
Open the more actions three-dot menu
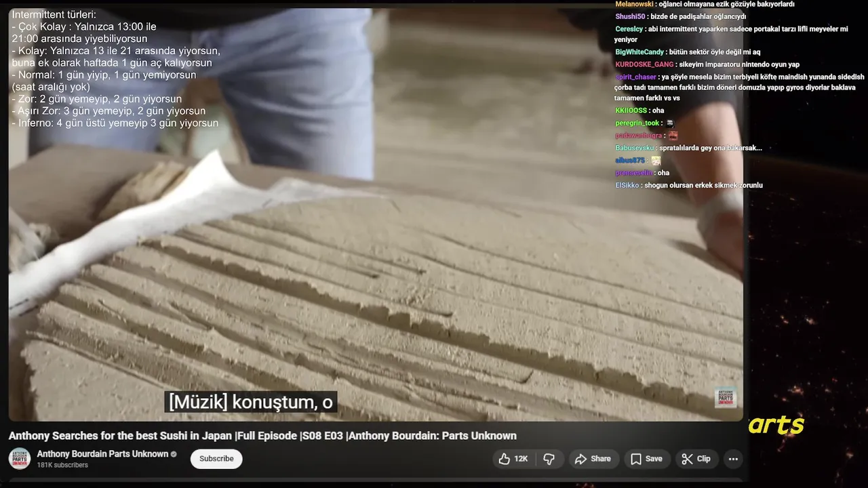[733, 459]
